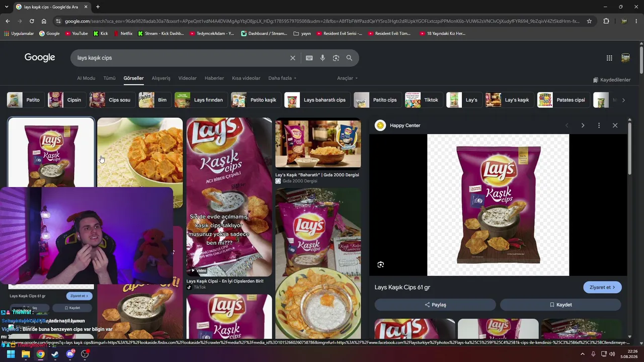Open the Netflix bookmark
Image resolution: width=644 pixels, height=362 pixels.
coord(123,34)
